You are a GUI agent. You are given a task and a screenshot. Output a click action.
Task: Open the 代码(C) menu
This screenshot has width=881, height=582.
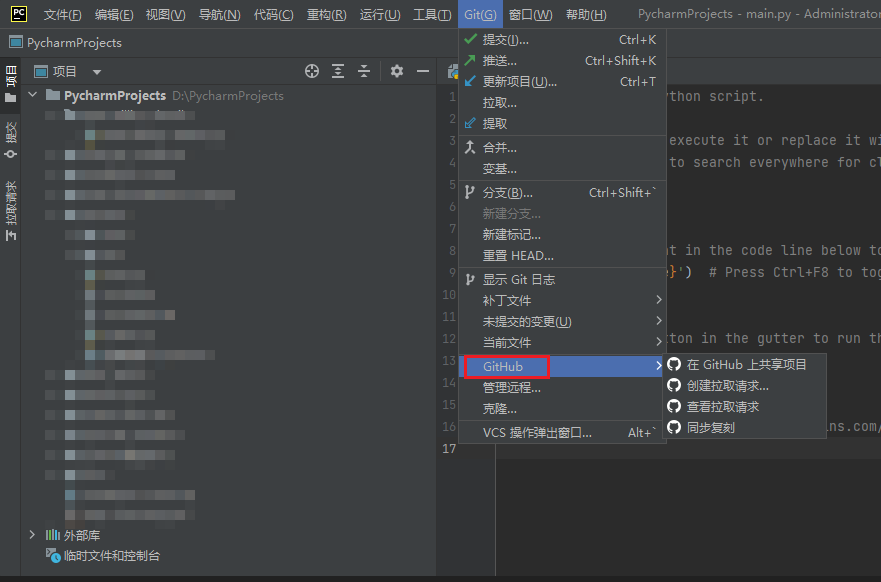273,15
